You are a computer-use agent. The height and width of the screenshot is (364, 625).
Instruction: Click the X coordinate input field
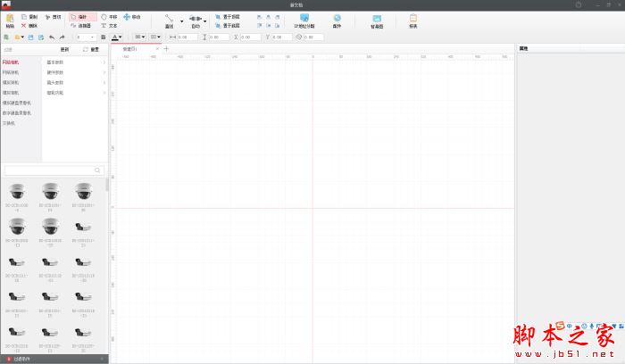250,37
